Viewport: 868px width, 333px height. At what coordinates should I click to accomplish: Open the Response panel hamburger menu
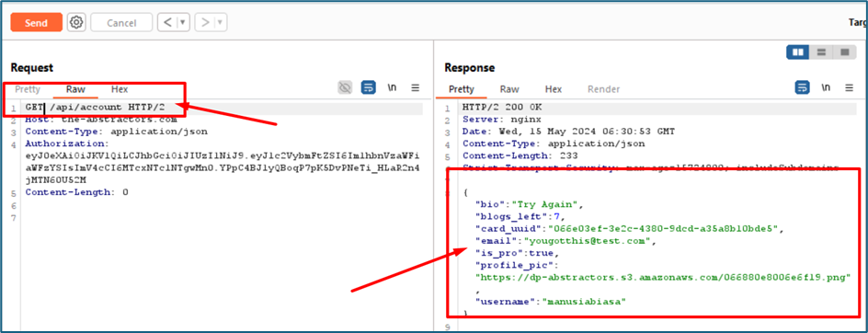pyautogui.click(x=850, y=87)
